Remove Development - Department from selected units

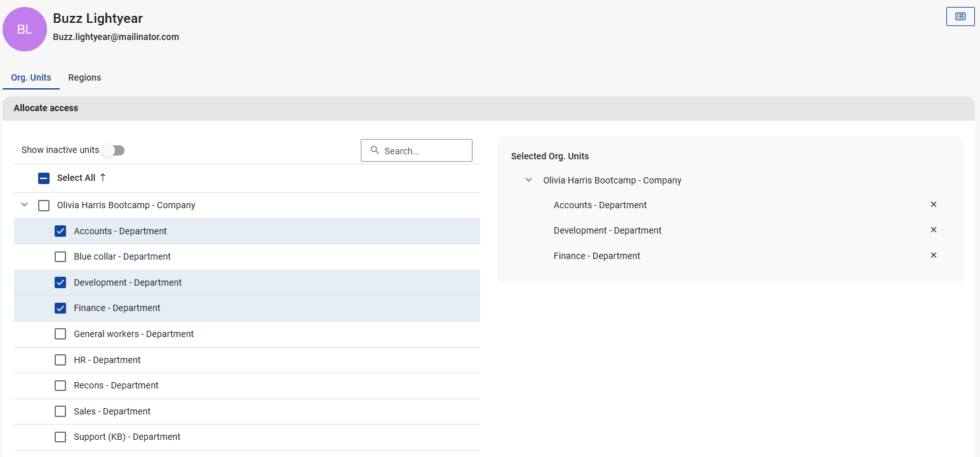pos(933,230)
